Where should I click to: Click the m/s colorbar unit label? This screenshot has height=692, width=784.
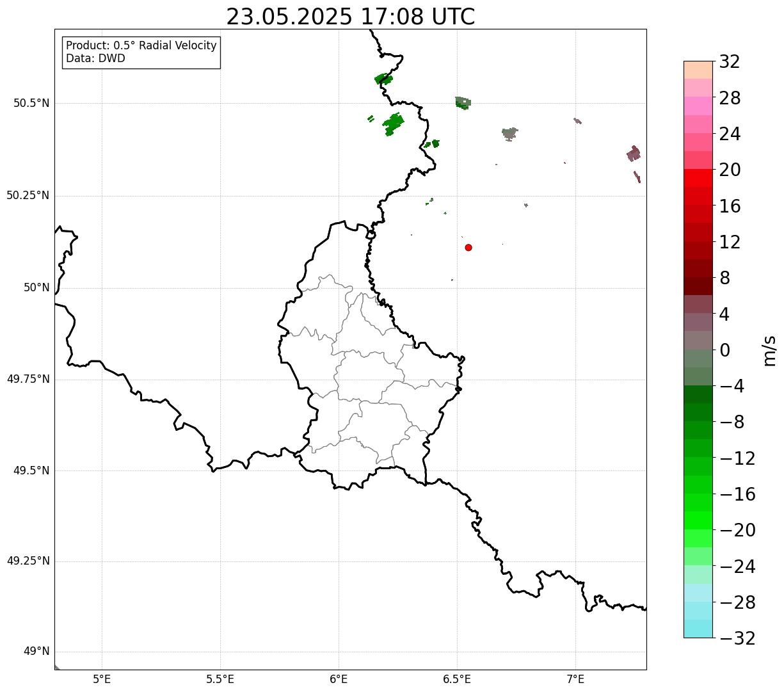click(769, 350)
